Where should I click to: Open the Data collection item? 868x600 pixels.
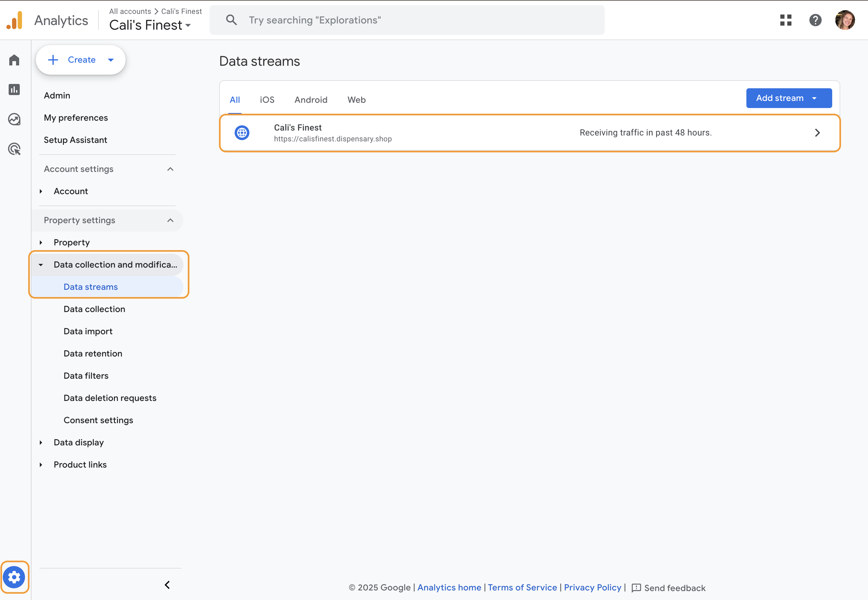tap(94, 309)
